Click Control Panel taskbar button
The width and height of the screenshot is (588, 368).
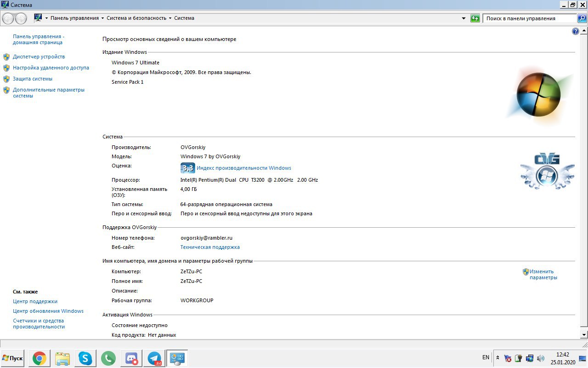(177, 358)
